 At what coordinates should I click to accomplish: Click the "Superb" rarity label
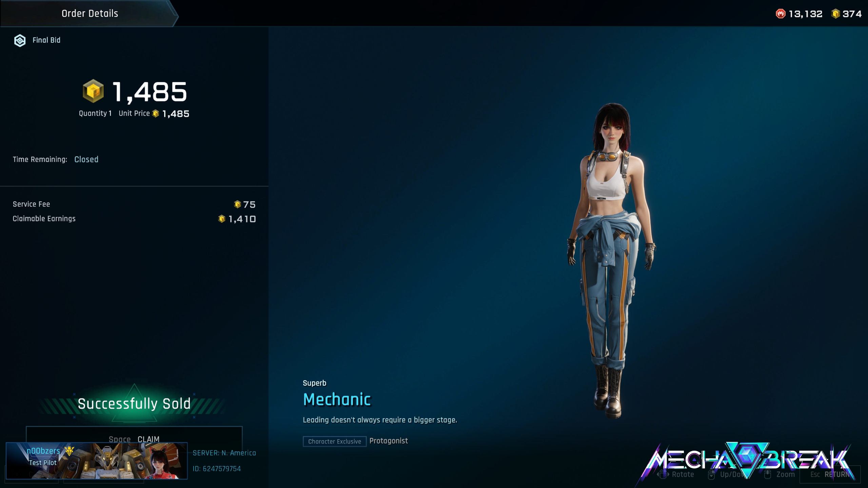click(x=315, y=383)
